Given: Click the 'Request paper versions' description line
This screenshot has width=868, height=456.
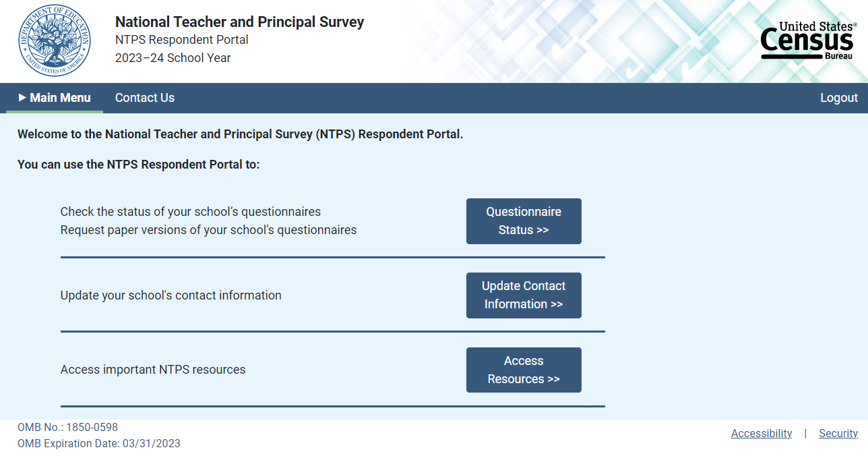Looking at the screenshot, I should click(x=208, y=230).
